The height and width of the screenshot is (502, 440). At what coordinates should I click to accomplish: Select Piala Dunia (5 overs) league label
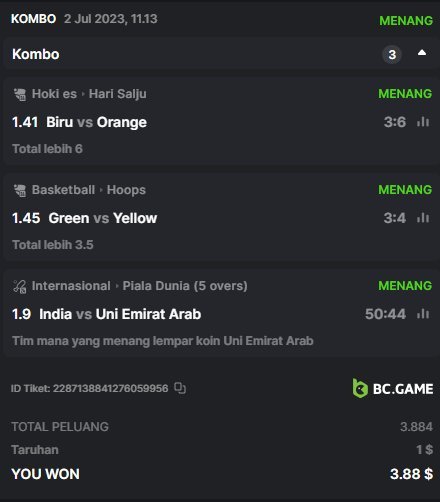click(x=185, y=286)
